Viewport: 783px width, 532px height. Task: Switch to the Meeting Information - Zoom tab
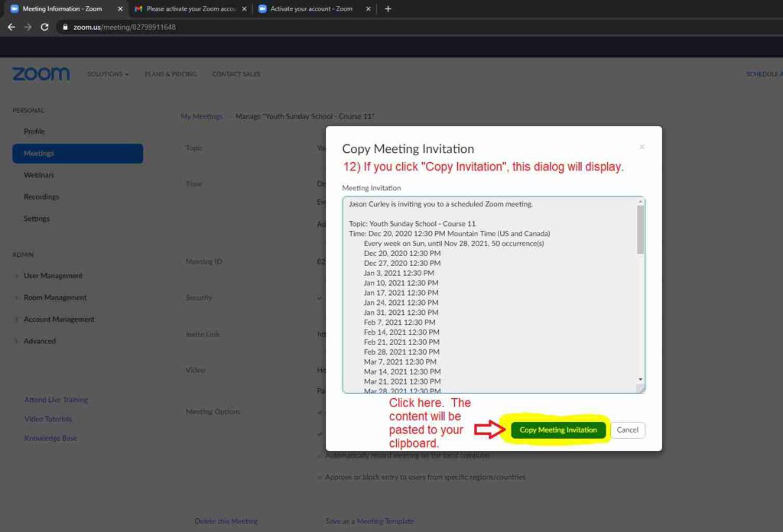pos(64,8)
